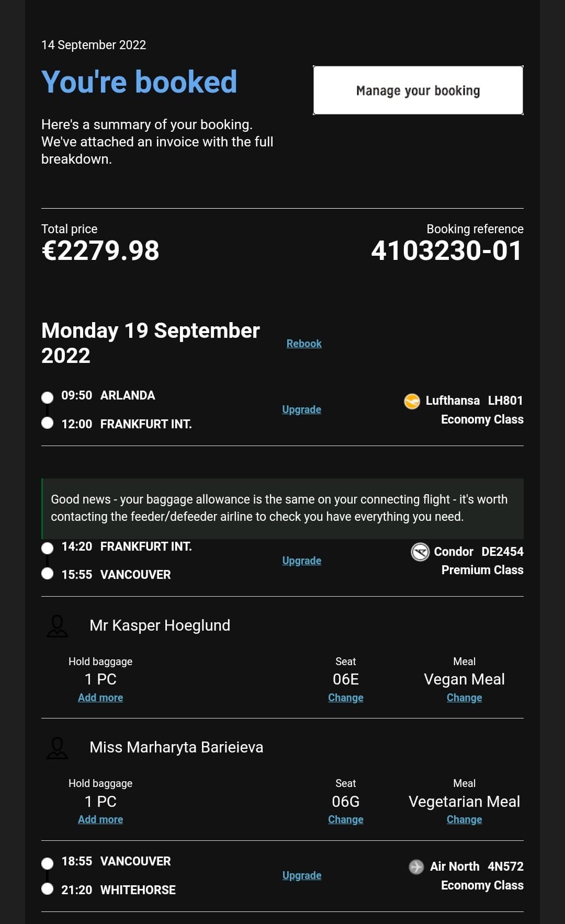The image size is (565, 924).
Task: Open the Manage your booking button
Action: pyautogui.click(x=418, y=90)
